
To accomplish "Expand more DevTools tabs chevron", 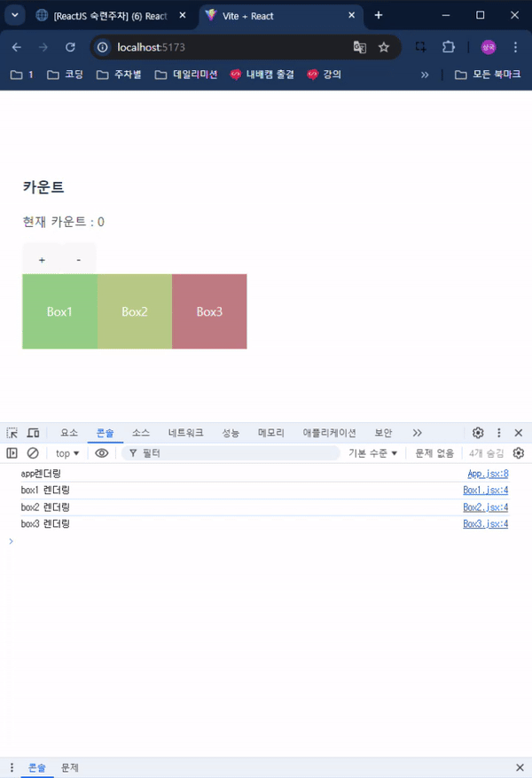I will coord(417,433).
